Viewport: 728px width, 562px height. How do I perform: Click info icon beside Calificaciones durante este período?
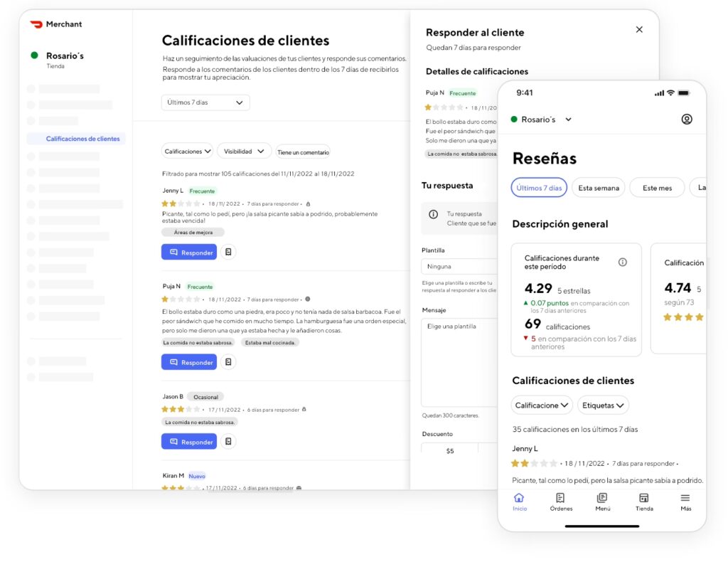622,263
